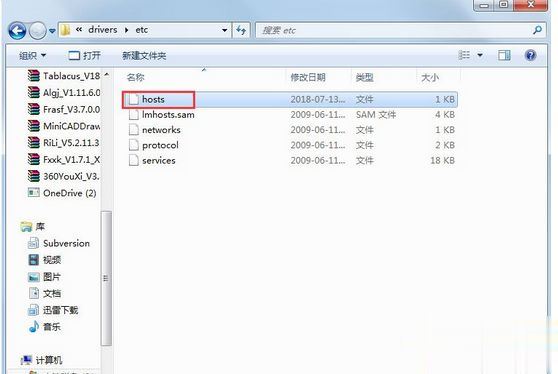The height and width of the screenshot is (374, 558).
Task: Open the view options dropdown arrow
Action: click(x=480, y=56)
